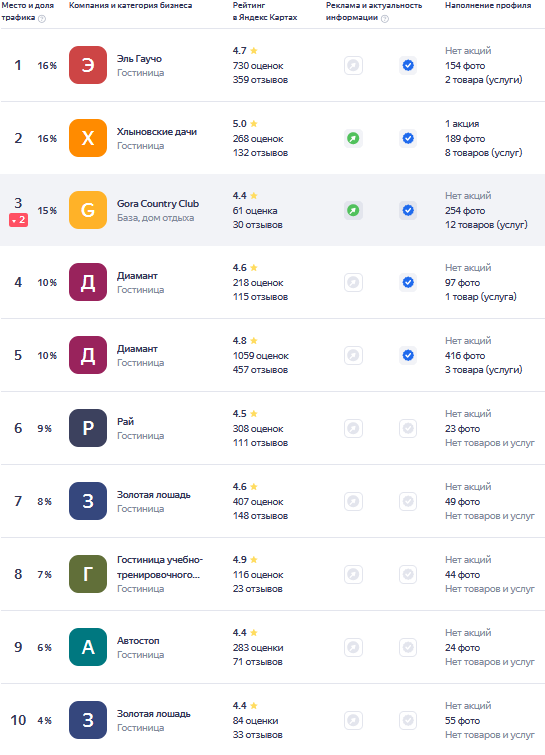Click the blue verified checkmark for the 1059-rating Диамант
The image size is (545, 755).
(408, 355)
